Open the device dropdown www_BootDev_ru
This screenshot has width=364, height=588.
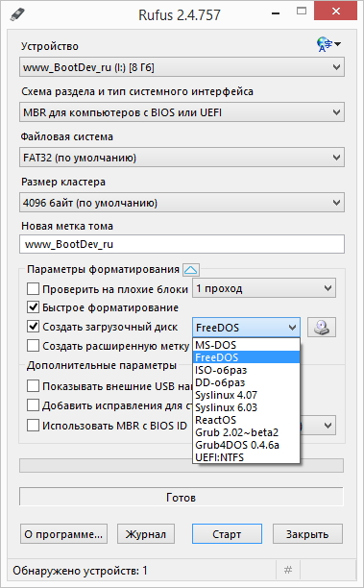point(182,67)
